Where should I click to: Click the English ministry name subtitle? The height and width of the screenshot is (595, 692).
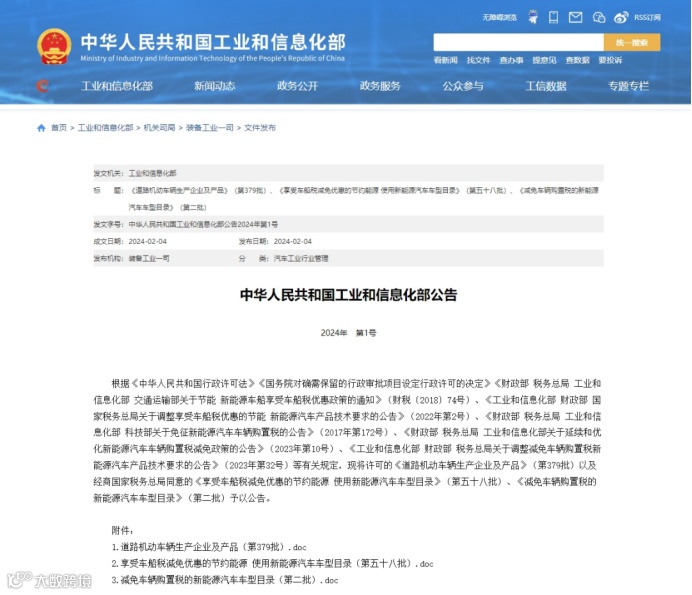click(x=212, y=58)
